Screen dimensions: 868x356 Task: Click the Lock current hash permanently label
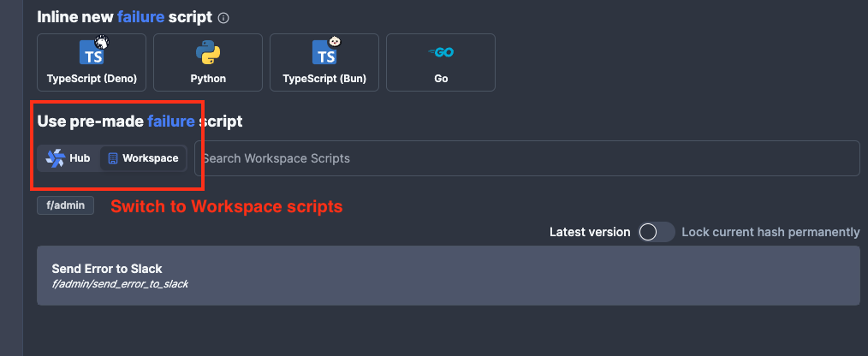pos(770,232)
